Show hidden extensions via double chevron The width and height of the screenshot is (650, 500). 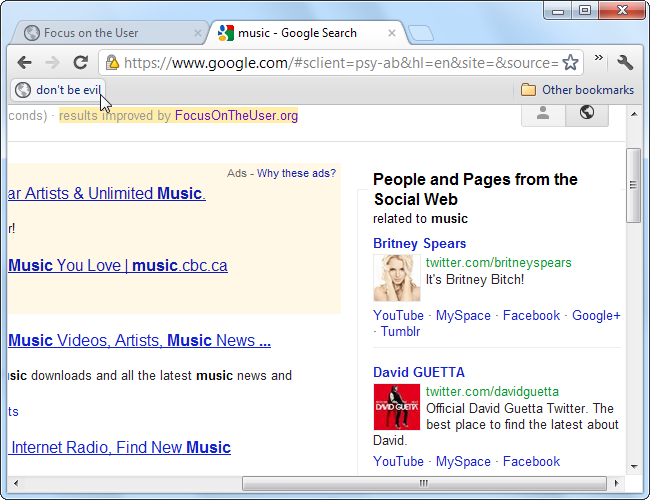click(x=598, y=58)
